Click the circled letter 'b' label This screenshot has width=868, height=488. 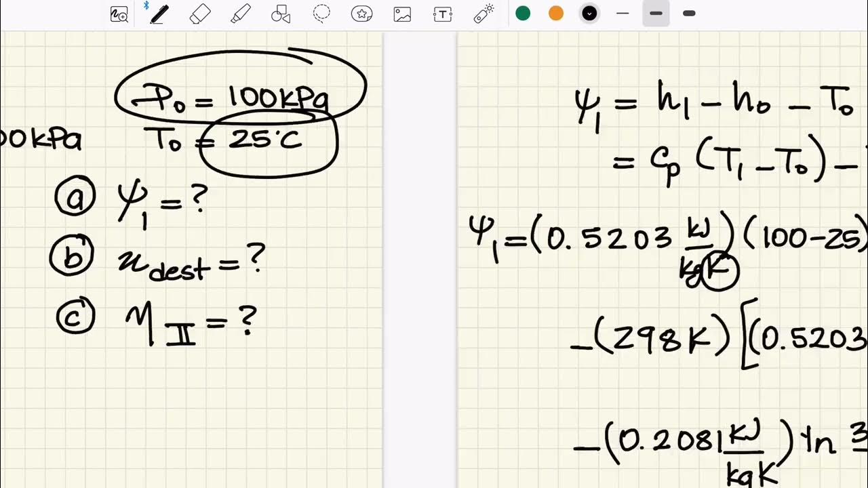click(x=71, y=255)
